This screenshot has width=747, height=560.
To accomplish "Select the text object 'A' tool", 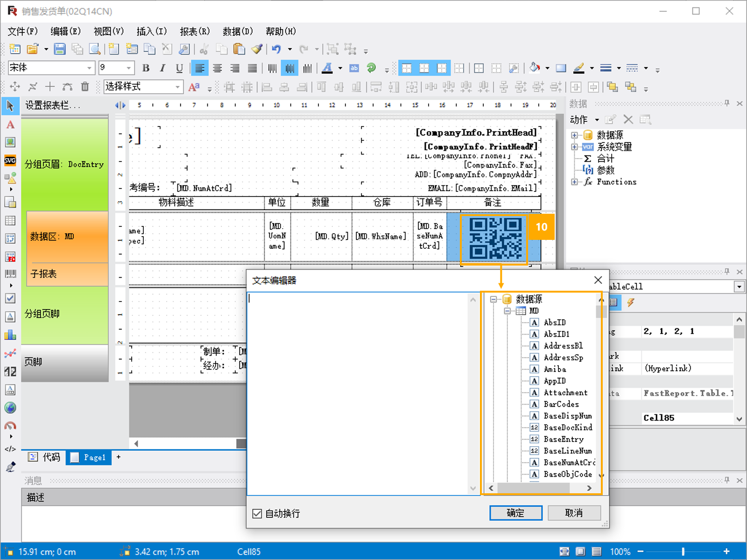I will pos(10,125).
